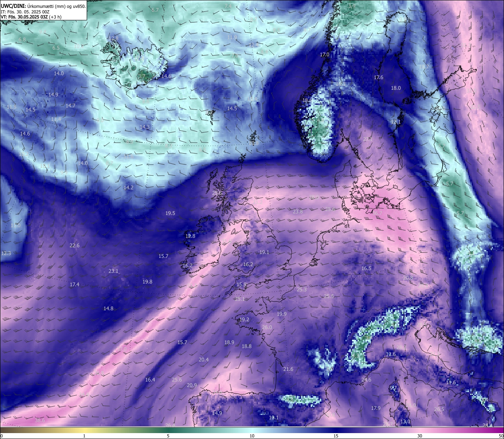The image size is (504, 439).
Task: Click the map value 17.9
Action: click(x=376, y=408)
